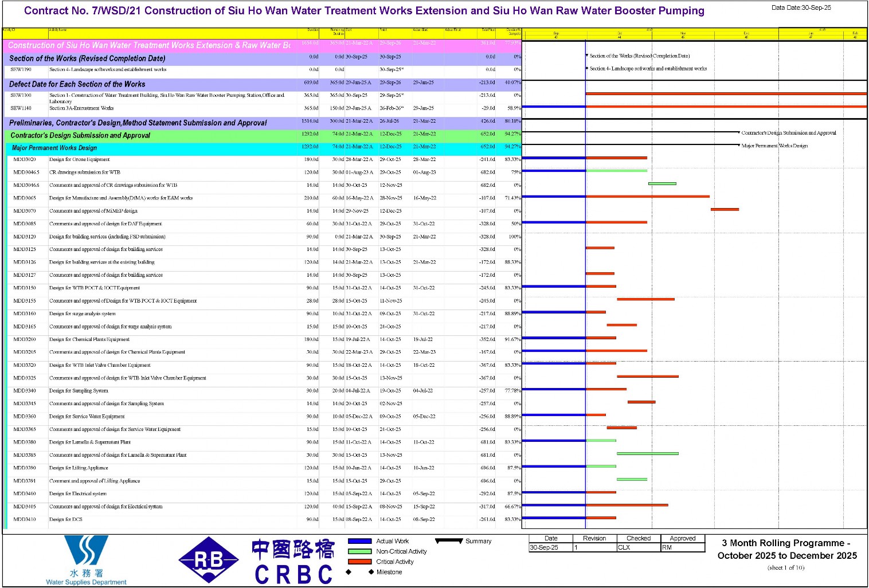Click the "Design for Ozone Equipment" activity name
The height and width of the screenshot is (588, 869).
(79, 159)
